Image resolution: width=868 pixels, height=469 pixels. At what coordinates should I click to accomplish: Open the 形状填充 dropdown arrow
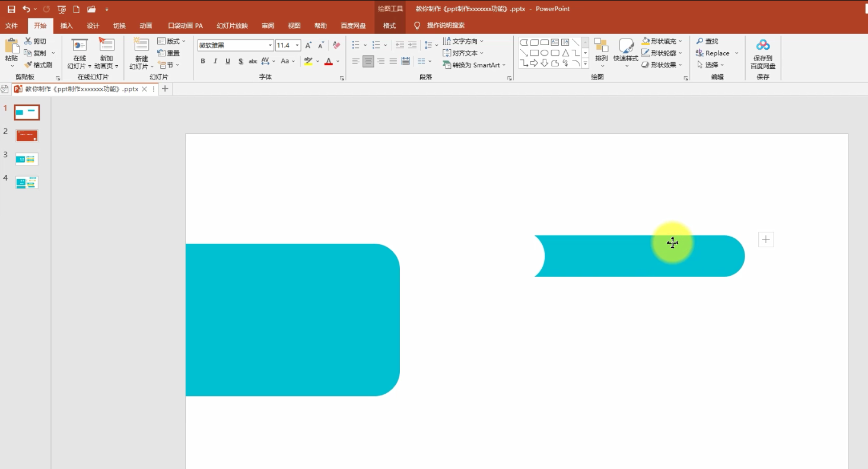(680, 41)
